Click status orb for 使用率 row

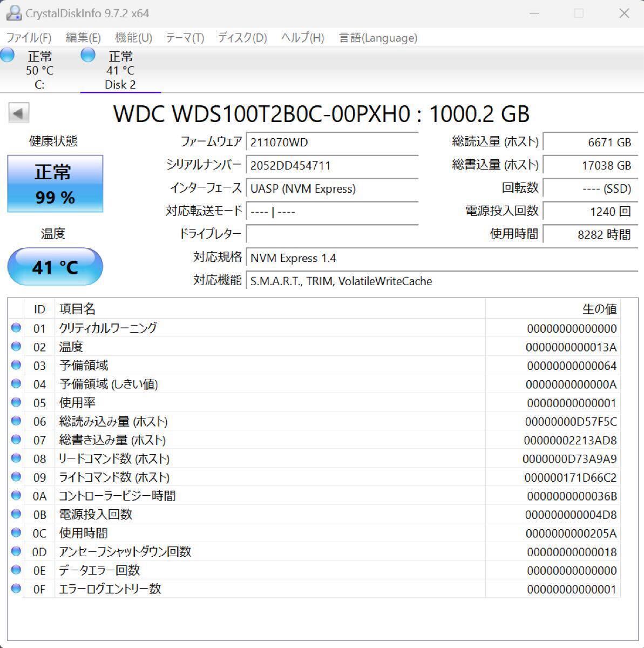coord(16,402)
